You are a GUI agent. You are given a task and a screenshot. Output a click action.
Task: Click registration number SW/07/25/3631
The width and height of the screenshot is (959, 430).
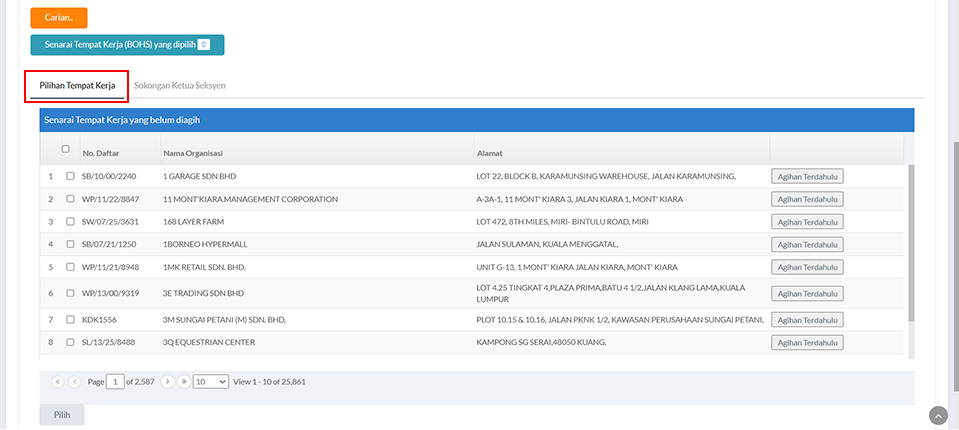pos(109,221)
